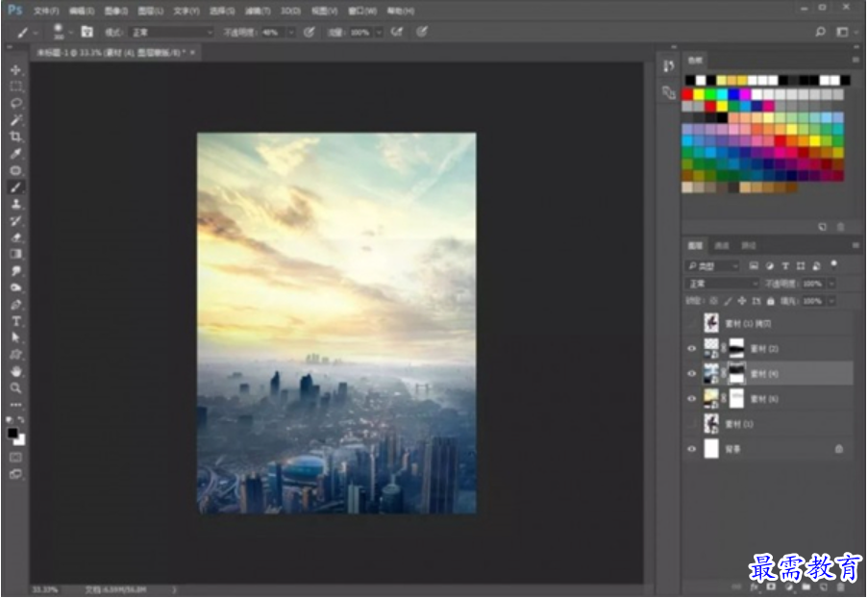The height and width of the screenshot is (598, 868).
Task: Open foreground color picker
Action: (12, 433)
